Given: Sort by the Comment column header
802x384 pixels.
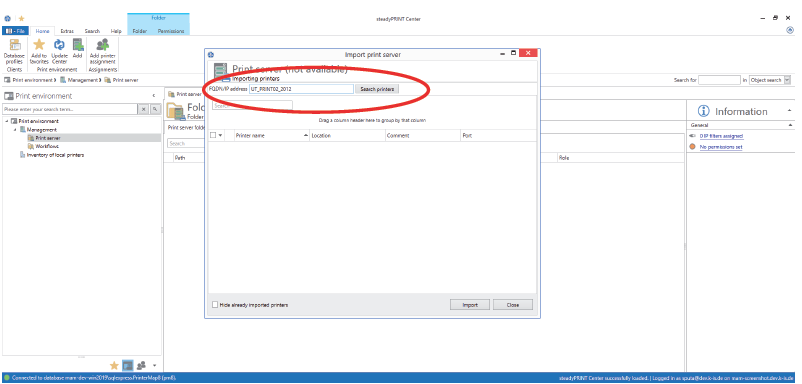Looking at the screenshot, I should pyautogui.click(x=422, y=135).
